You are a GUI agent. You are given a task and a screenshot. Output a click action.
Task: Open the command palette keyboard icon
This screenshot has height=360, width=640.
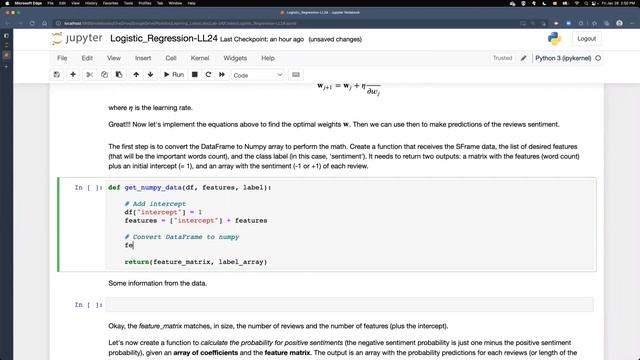point(296,75)
